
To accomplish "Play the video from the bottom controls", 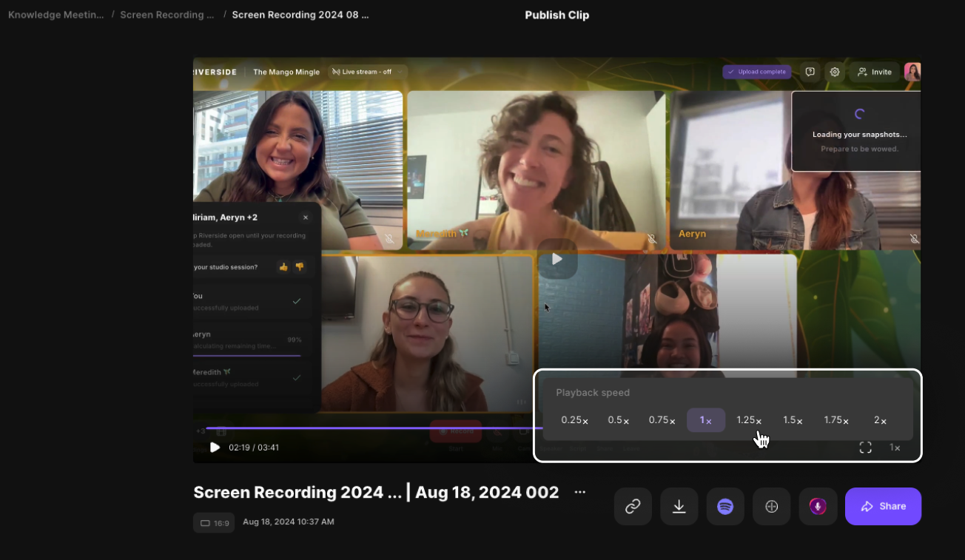I will point(215,448).
